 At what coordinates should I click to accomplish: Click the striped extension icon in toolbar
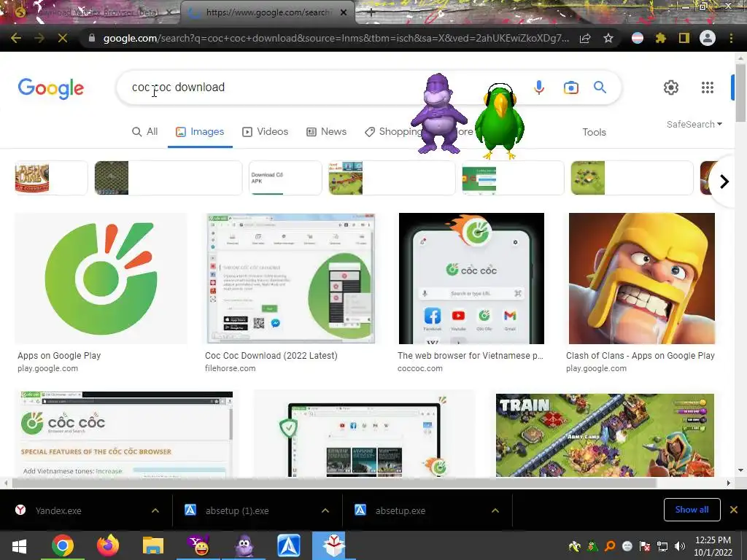point(638,38)
